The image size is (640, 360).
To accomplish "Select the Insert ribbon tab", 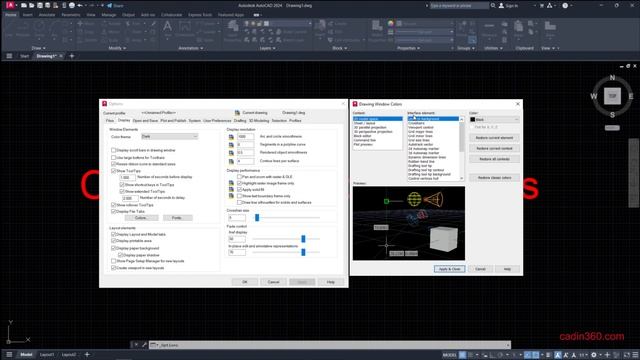I will click(27, 15).
